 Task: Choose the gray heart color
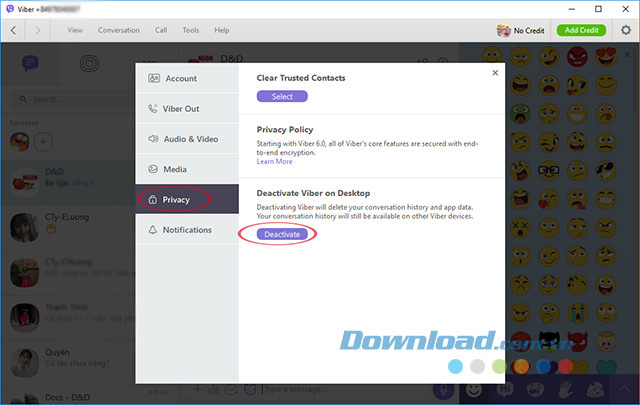477,367
